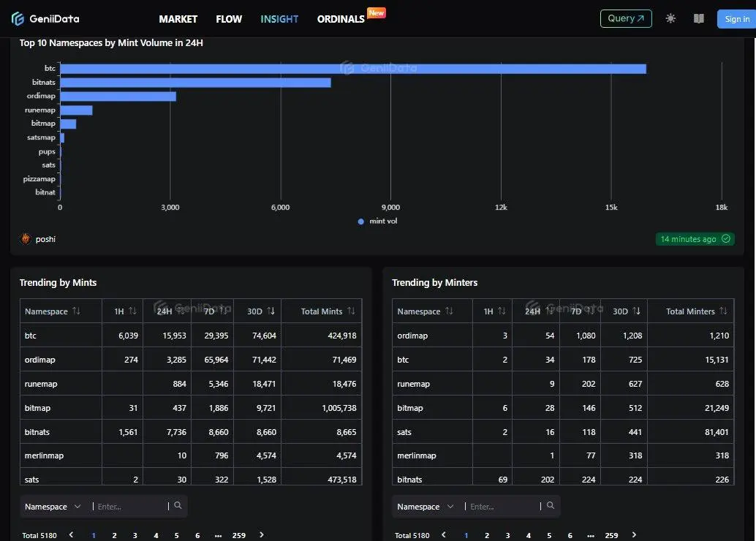Jump to page 259 in Minters pagination
This screenshot has width=756, height=541.
[x=611, y=535]
